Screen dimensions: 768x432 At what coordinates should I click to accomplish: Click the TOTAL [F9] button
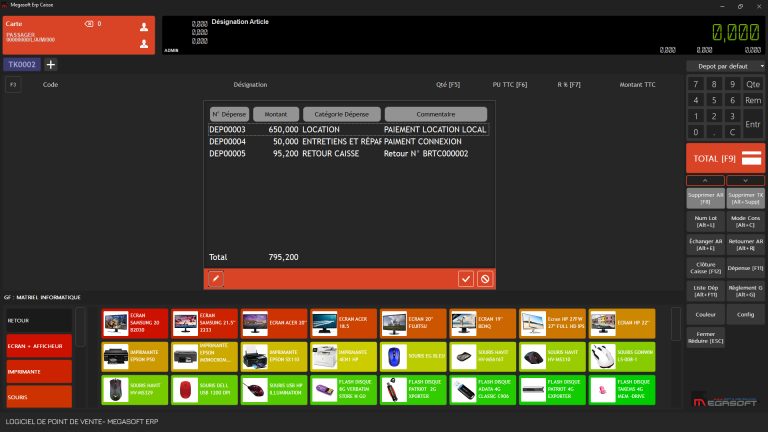point(725,158)
